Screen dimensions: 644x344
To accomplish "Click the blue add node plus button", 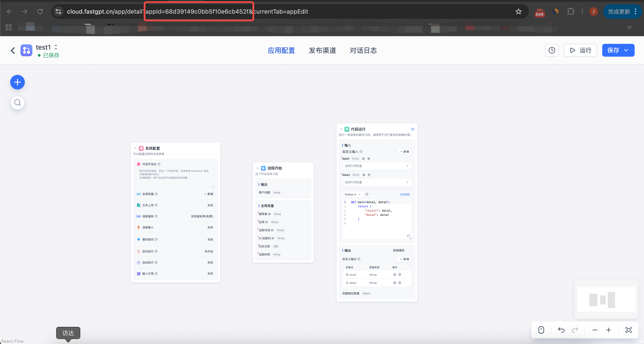I will coord(17,82).
